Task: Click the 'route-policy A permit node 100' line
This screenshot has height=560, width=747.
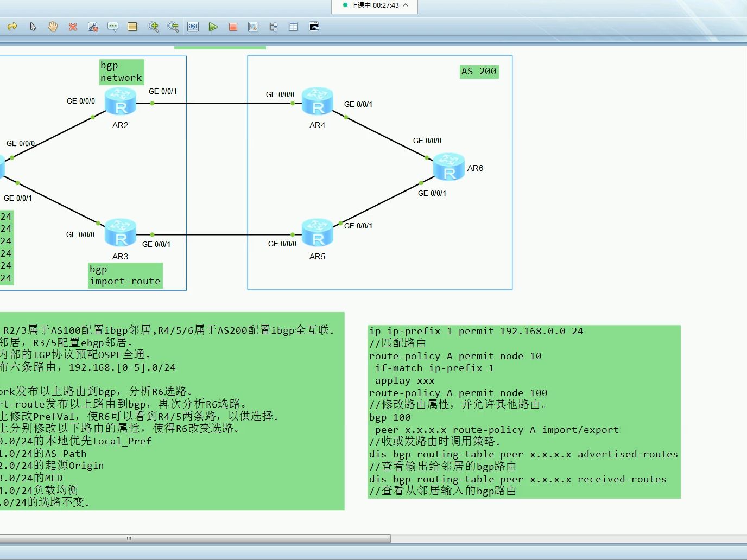Action: click(458, 393)
